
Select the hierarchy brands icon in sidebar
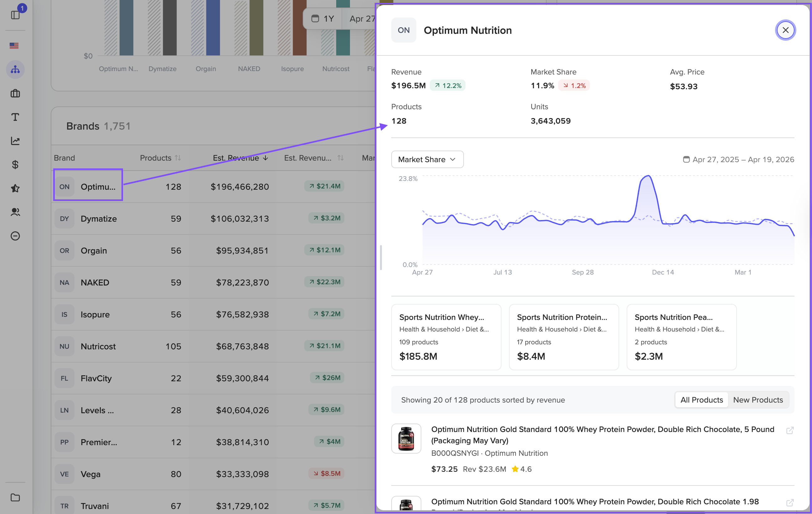click(x=15, y=69)
